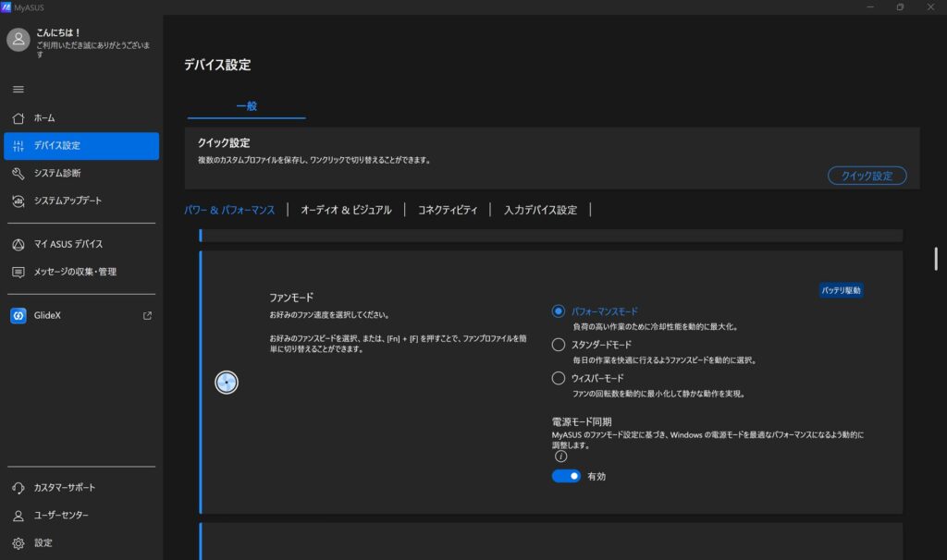Click the vertical scrollbar thumb
This screenshot has height=560, width=947.
[x=936, y=259]
